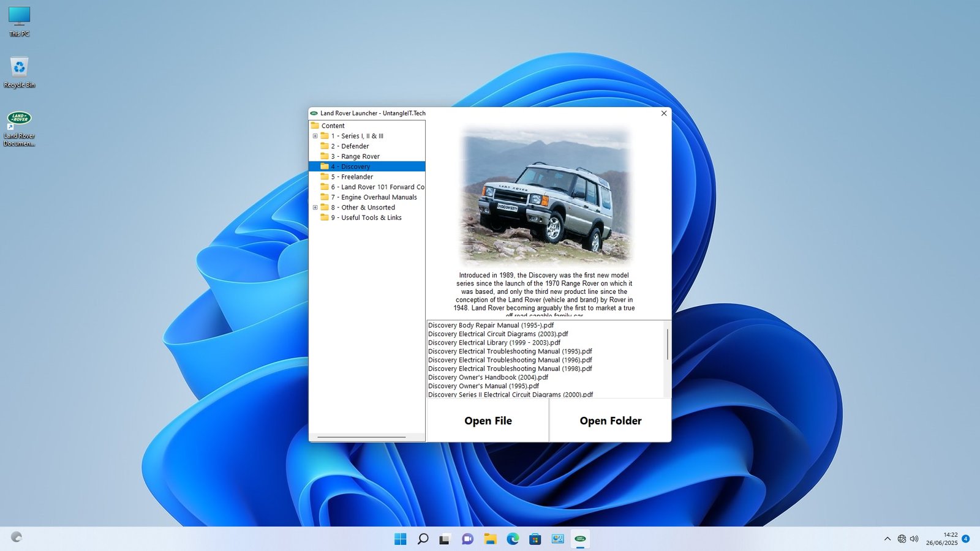
Task: Click the volume speaker tray icon
Action: pyautogui.click(x=914, y=539)
